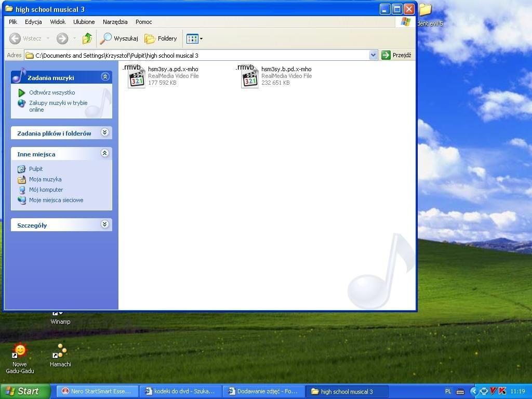Screen dimensions: 532x399
Task: Open Wstecz history dropdown arrow
Action: [48, 38]
